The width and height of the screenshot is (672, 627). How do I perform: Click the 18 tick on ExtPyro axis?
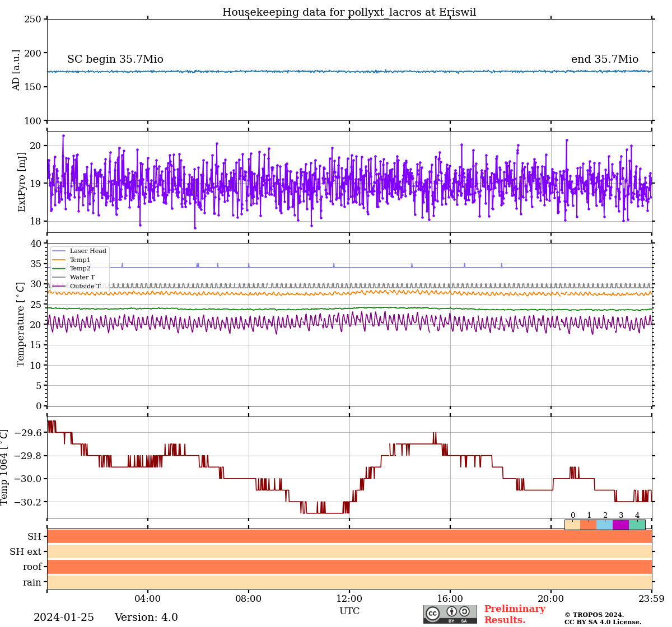pyautogui.click(x=36, y=221)
